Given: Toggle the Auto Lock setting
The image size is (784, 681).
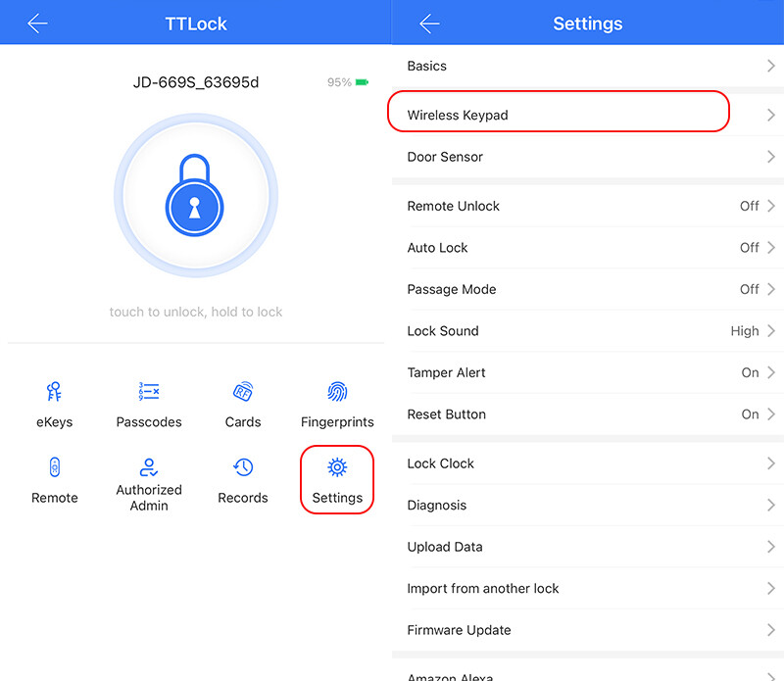Looking at the screenshot, I should pos(757,248).
